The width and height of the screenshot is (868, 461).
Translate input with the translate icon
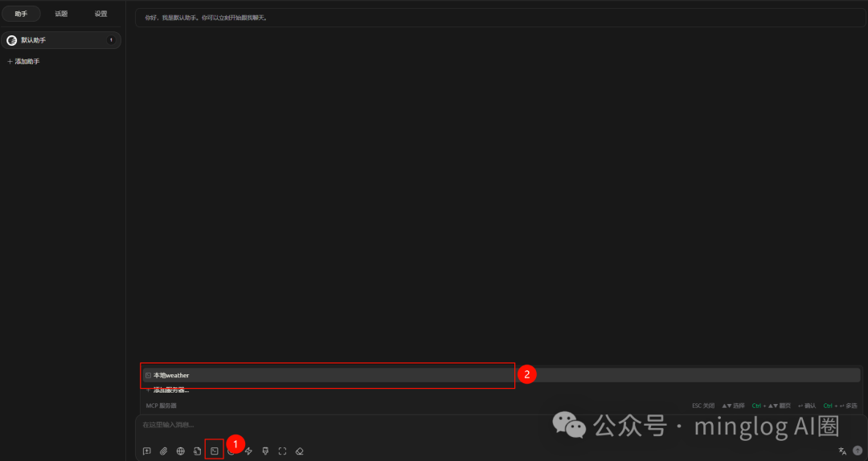842,451
